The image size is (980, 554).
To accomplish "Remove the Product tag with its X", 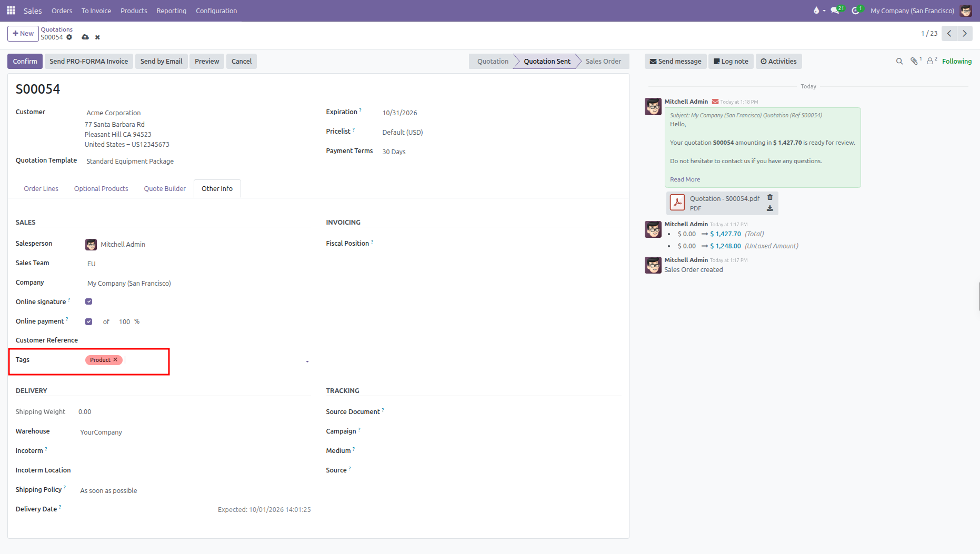I will coord(115,360).
